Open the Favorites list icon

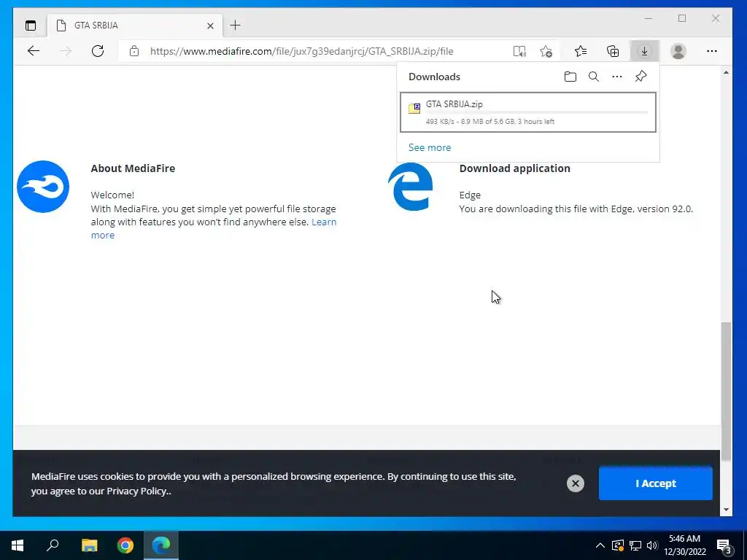click(x=580, y=51)
